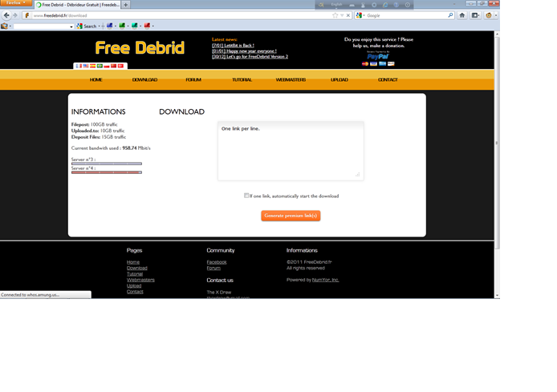The height and width of the screenshot is (392, 557).
Task: Select the US flag language
Action: (x=86, y=66)
